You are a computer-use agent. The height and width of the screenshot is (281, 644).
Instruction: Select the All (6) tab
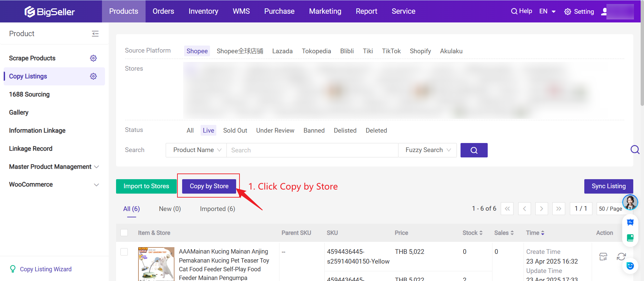click(x=131, y=209)
